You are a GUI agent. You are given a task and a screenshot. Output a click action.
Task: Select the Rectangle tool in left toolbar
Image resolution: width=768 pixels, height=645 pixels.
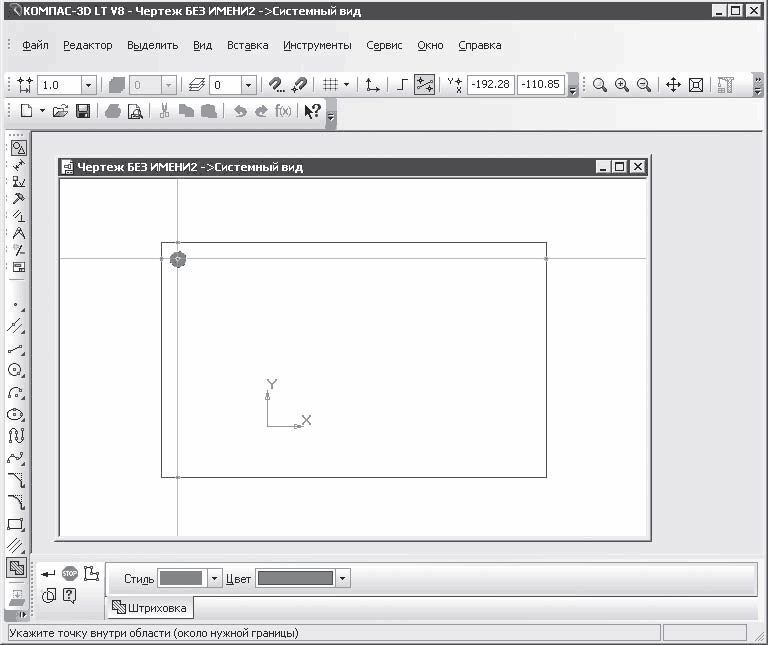[x=15, y=524]
